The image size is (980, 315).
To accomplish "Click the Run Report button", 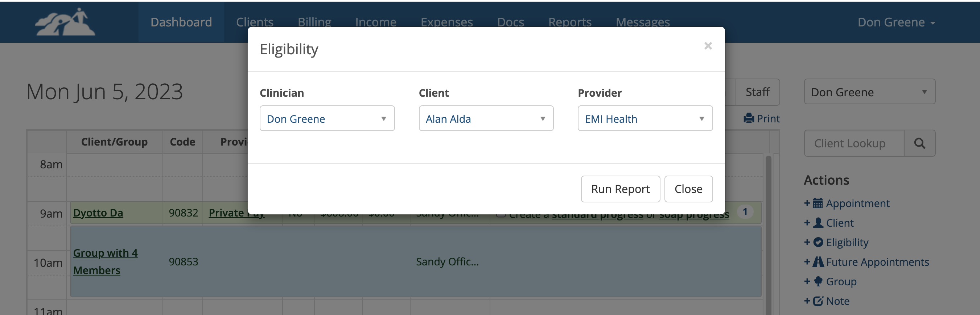I will [620, 189].
